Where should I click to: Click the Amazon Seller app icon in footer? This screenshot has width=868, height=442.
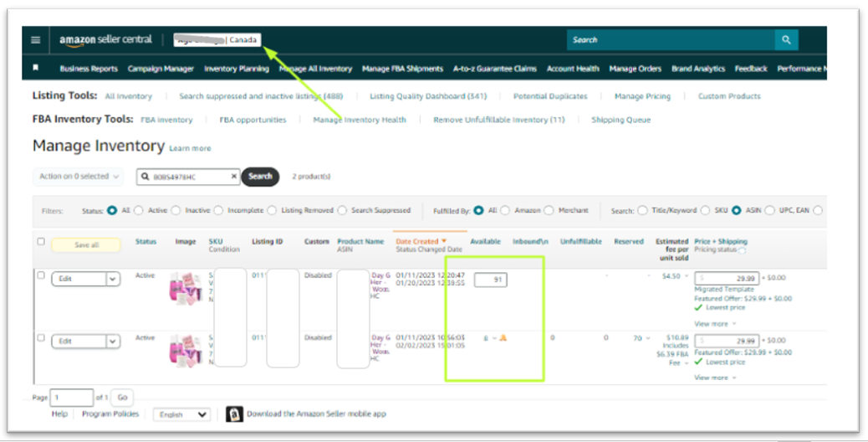point(234,414)
